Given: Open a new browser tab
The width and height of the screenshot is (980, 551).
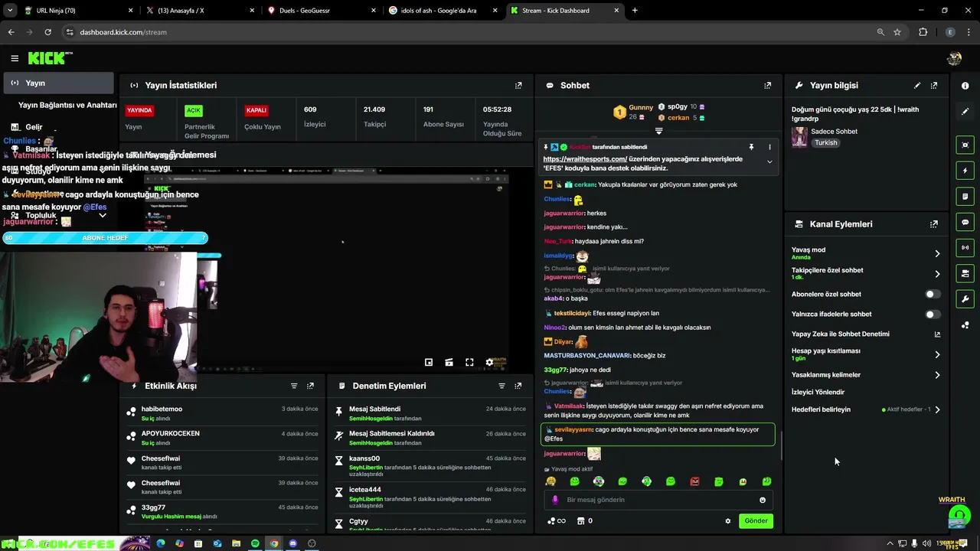Looking at the screenshot, I should pos(635,11).
